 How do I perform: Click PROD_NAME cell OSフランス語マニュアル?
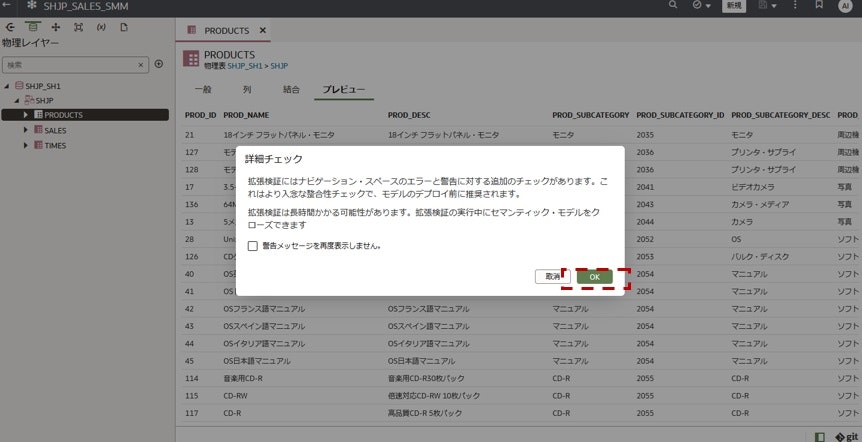(264, 309)
